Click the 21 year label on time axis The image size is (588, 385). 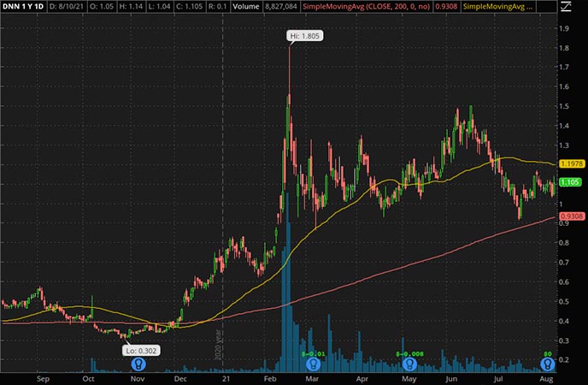pos(226,379)
